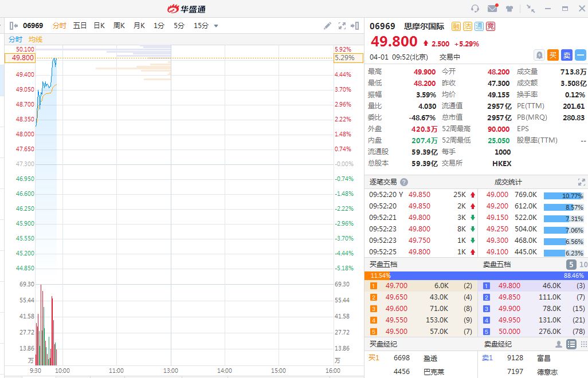This screenshot has height=378, width=588.
Task: Open customer service headset icon
Action: click(475, 9)
